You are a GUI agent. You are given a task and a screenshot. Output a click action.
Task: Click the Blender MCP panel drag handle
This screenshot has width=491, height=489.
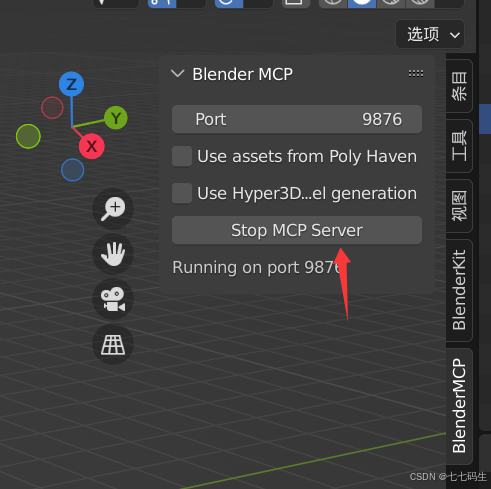(x=416, y=74)
